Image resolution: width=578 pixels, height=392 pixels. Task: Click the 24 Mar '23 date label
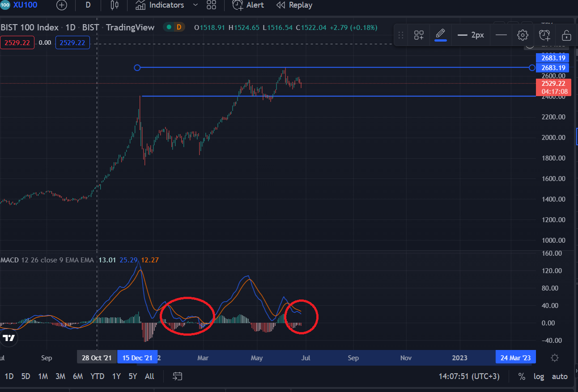click(x=515, y=358)
